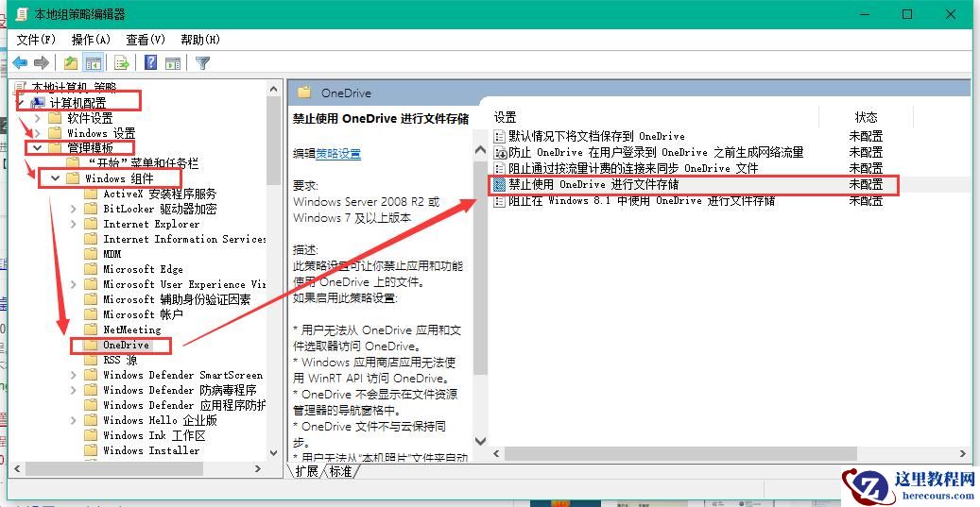
Task: Collapse the 计算机配置 tree node
Action: (21, 102)
